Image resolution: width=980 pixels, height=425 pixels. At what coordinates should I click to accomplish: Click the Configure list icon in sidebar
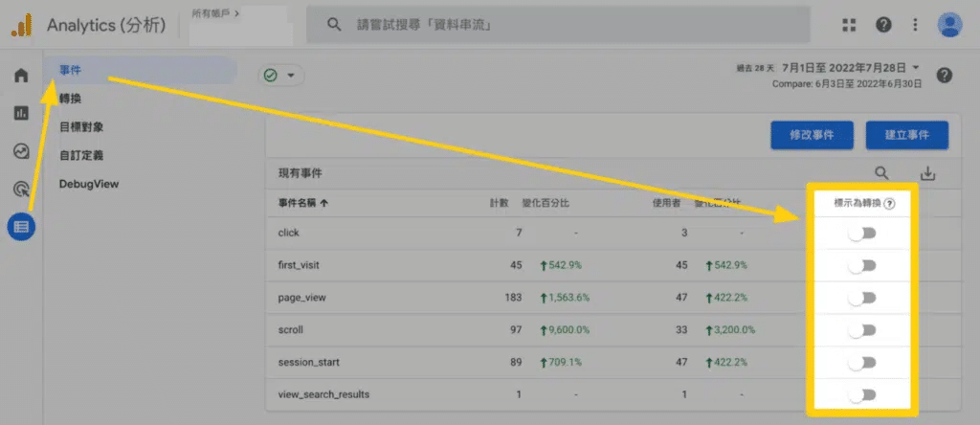(21, 228)
